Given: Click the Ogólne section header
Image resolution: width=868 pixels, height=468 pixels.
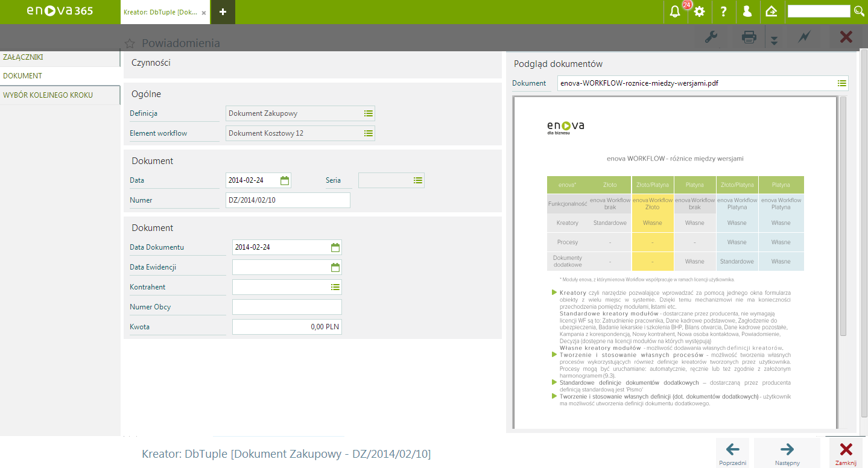Looking at the screenshot, I should [147, 94].
